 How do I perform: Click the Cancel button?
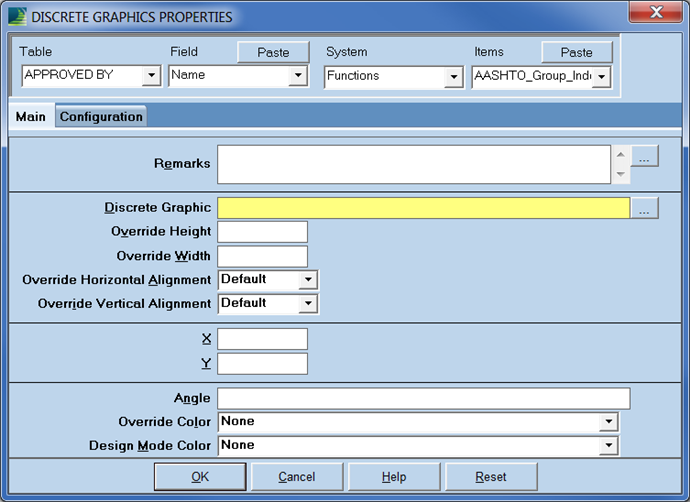(x=297, y=476)
